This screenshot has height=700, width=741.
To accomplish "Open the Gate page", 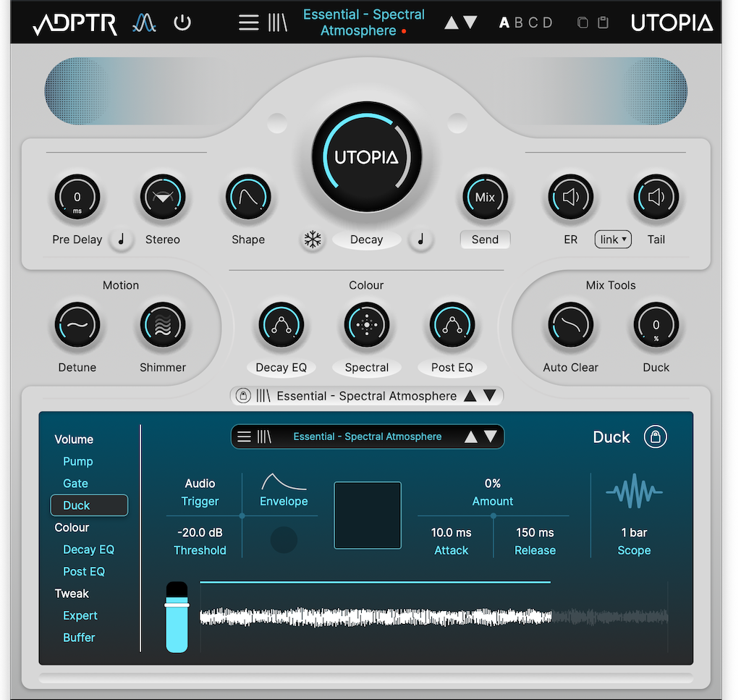I will pos(75,484).
